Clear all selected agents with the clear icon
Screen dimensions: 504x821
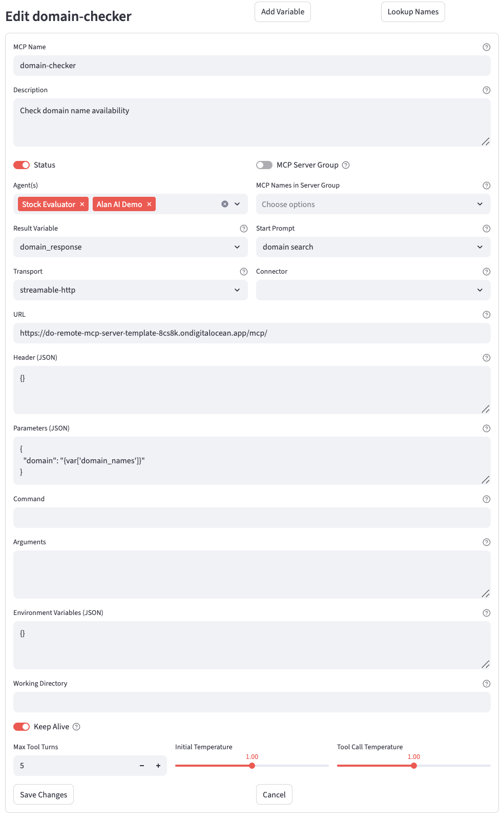tap(225, 204)
